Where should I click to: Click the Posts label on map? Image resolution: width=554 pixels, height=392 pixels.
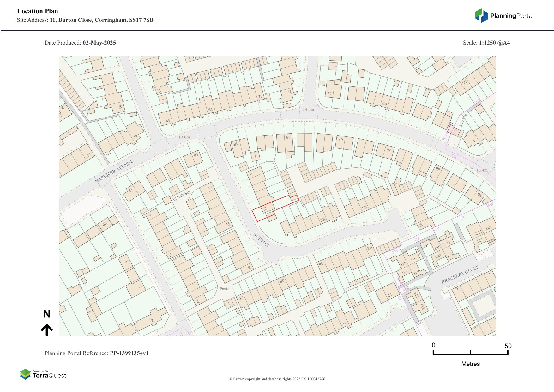[224, 289]
